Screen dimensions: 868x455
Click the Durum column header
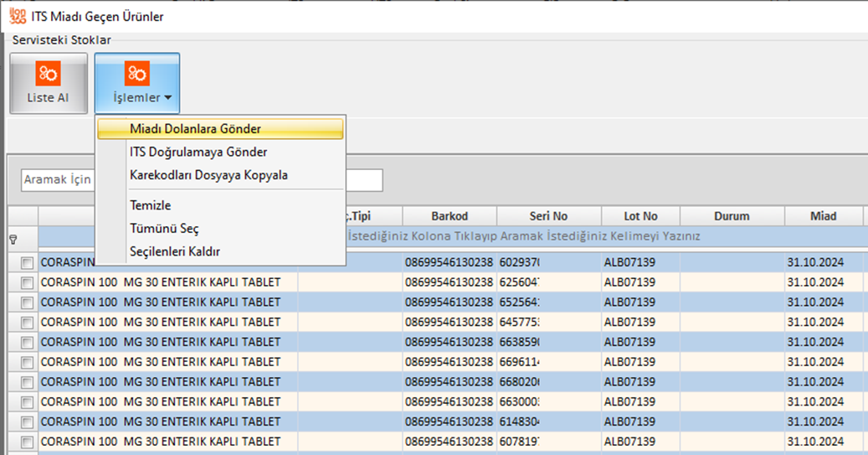coord(732,216)
